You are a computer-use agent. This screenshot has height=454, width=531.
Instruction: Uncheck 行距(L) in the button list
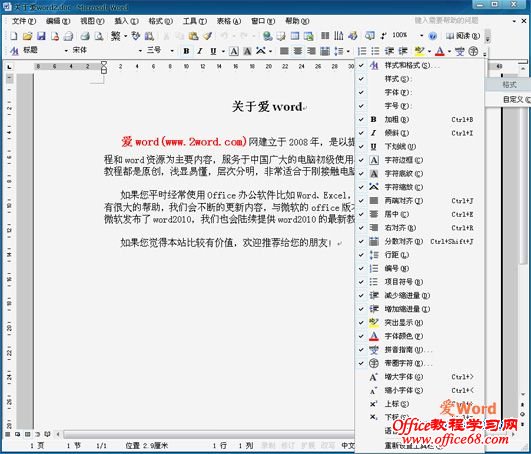[419, 255]
